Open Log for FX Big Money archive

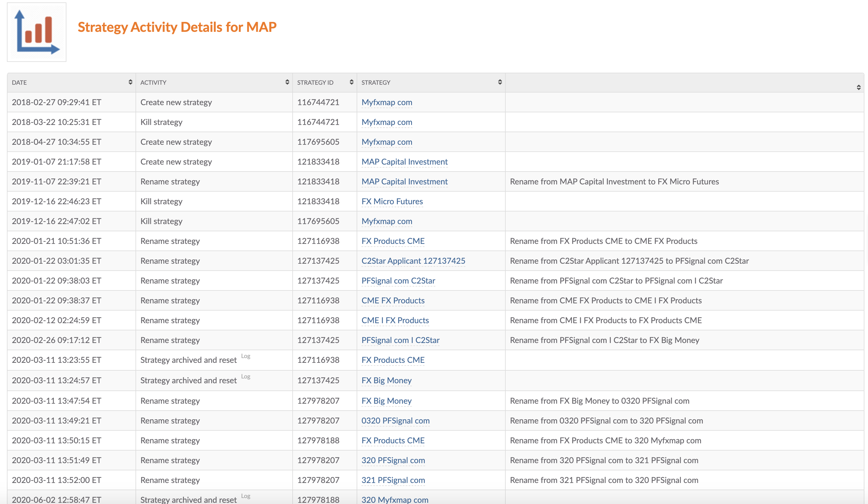tap(245, 376)
